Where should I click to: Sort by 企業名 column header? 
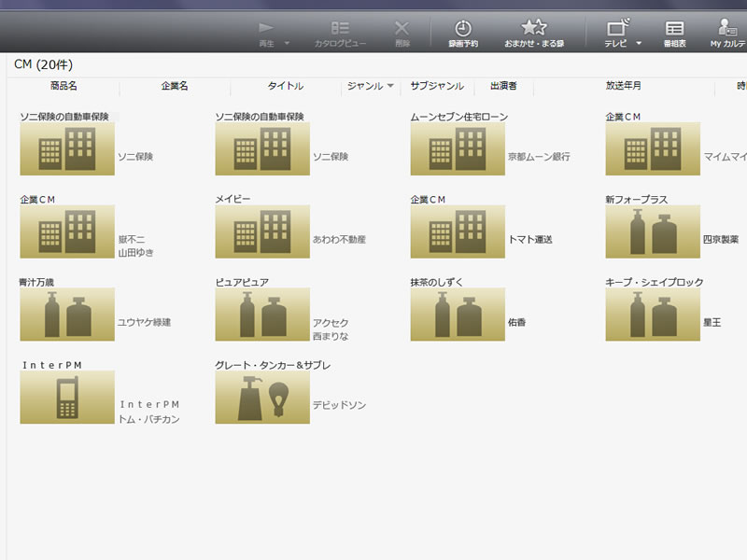(175, 86)
